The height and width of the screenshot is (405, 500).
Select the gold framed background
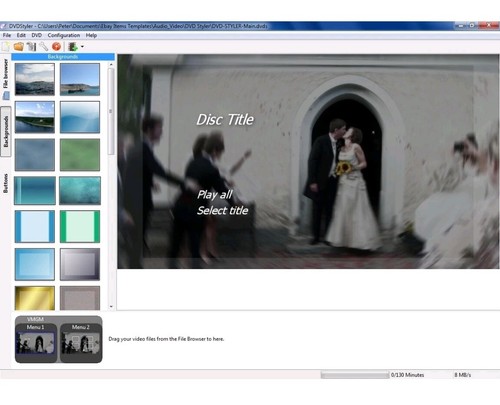pos(35,298)
